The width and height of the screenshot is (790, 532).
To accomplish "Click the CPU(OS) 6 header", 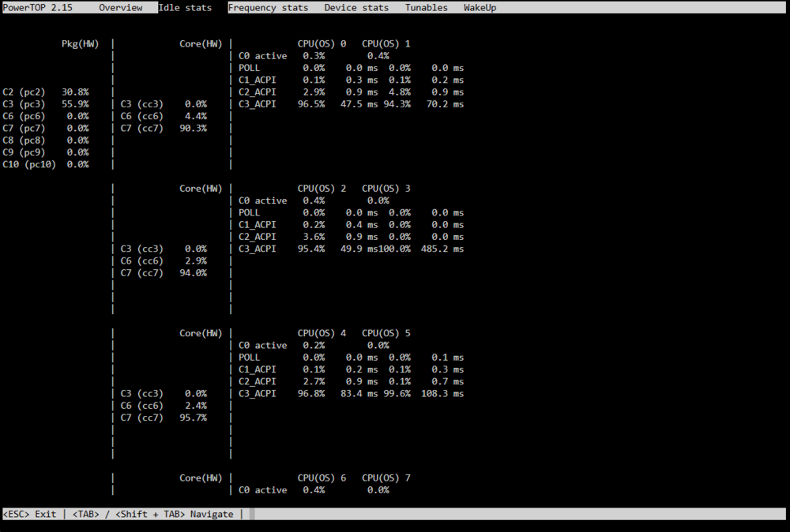I will click(322, 478).
